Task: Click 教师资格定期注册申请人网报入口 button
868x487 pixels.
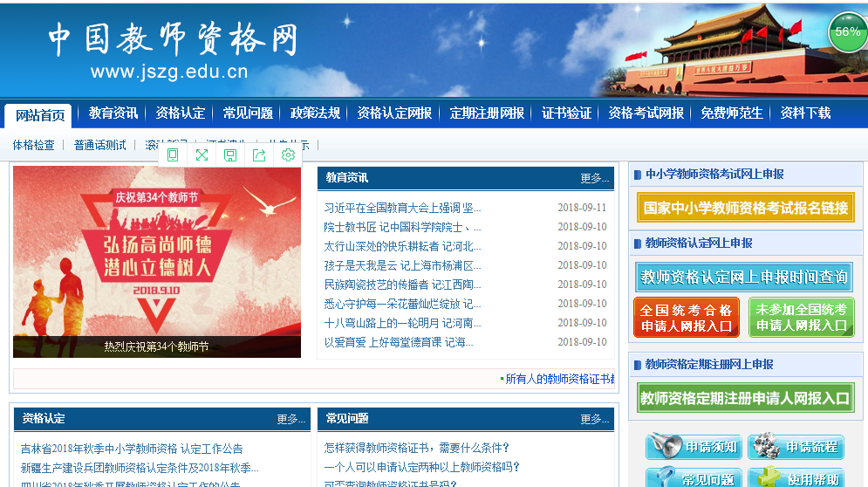Action: pos(745,399)
